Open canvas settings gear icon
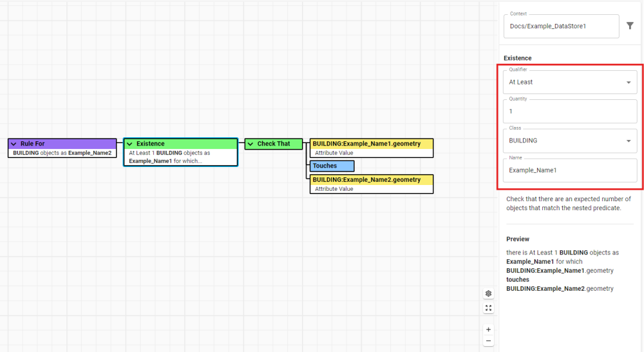Image resolution: width=644 pixels, height=352 pixels. pyautogui.click(x=489, y=294)
